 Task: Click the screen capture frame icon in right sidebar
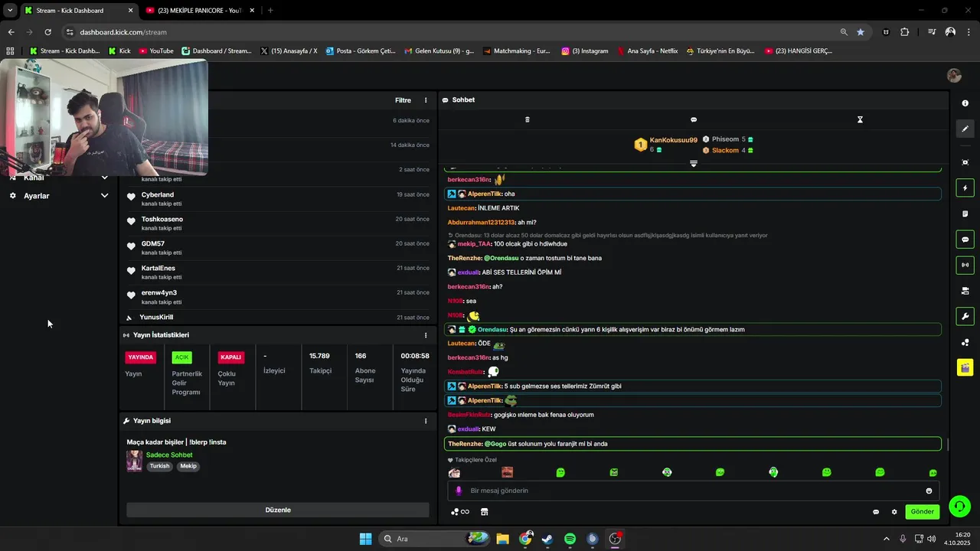click(x=965, y=162)
